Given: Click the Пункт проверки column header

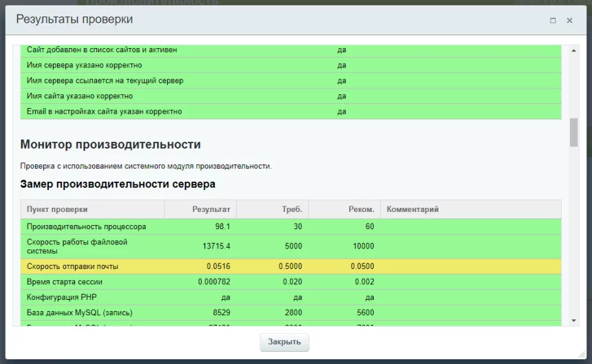Looking at the screenshot, I should click(57, 209).
